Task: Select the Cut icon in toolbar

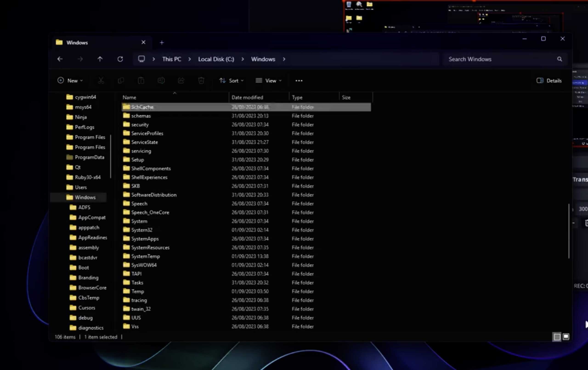Action: coord(101,81)
